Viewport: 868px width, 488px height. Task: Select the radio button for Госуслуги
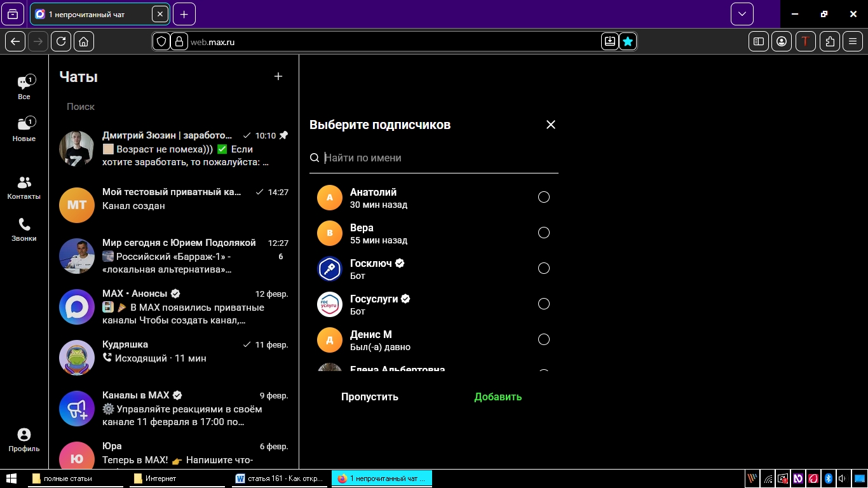click(543, 304)
